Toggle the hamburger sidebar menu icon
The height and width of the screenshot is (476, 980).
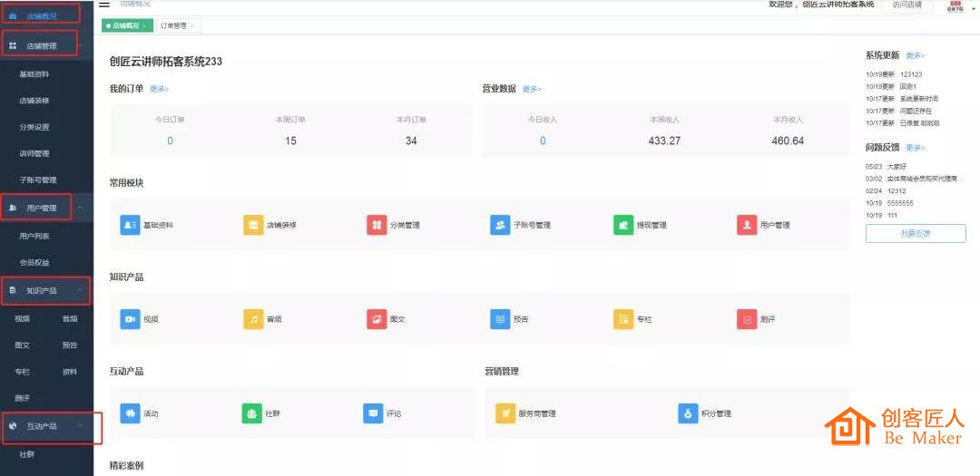tap(105, 4)
